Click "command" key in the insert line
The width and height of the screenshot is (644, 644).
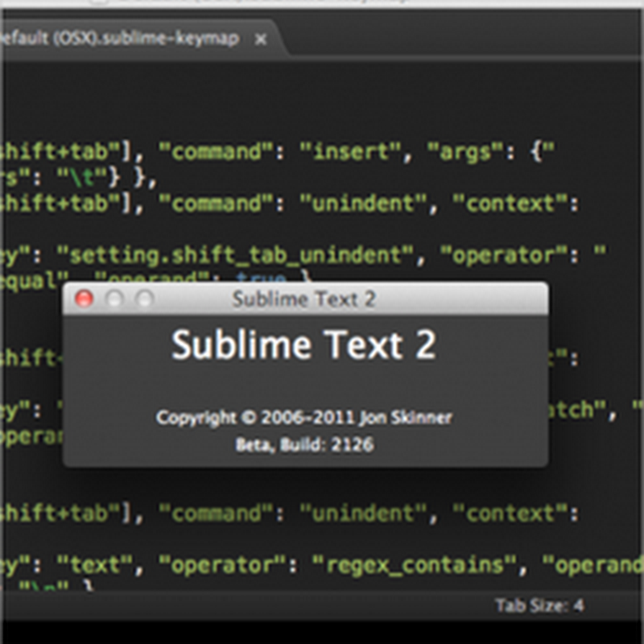[x=216, y=151]
